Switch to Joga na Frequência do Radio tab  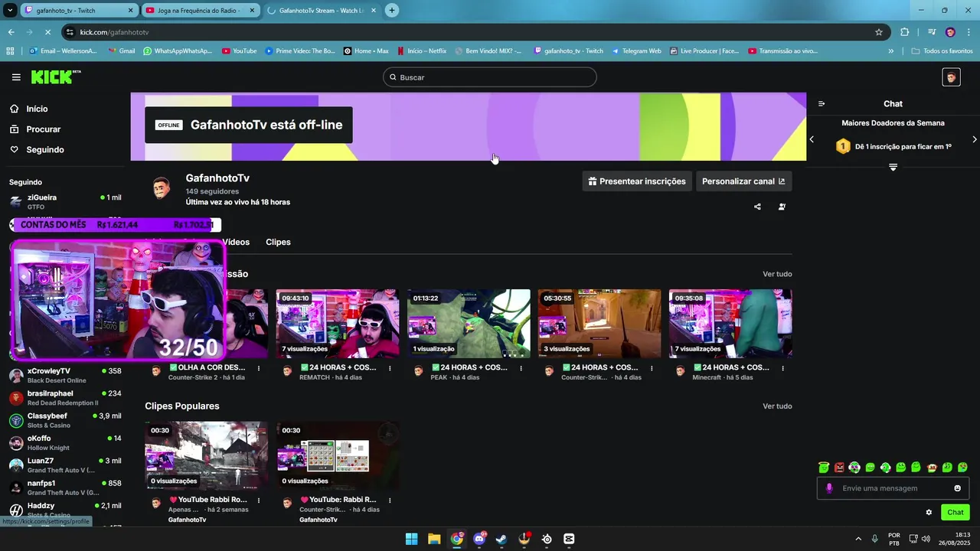(201, 11)
